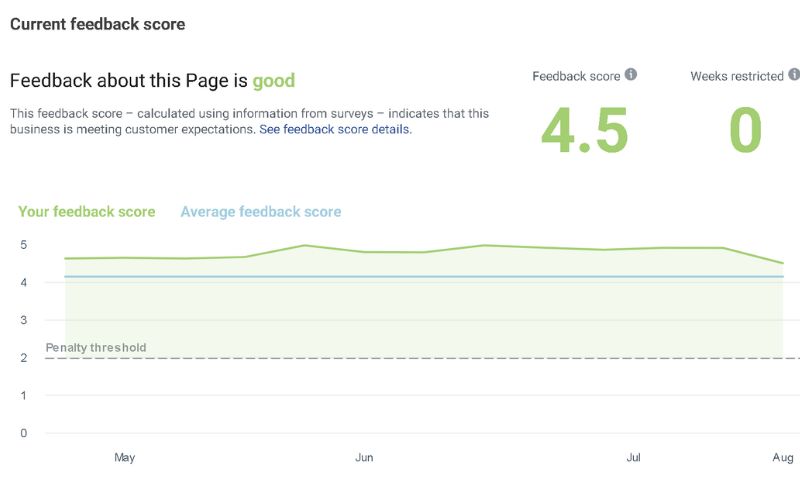
Task: Click the y-axis value 2
Action: (x=23, y=358)
